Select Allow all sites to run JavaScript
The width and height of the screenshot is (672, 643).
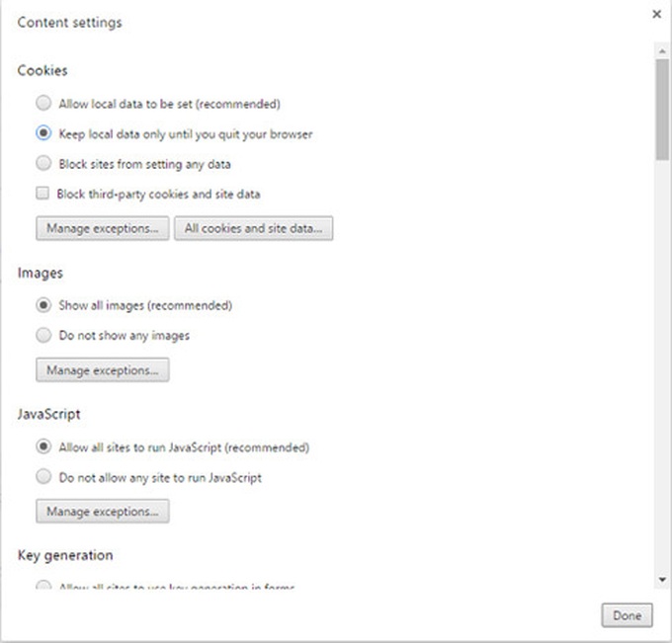click(43, 446)
